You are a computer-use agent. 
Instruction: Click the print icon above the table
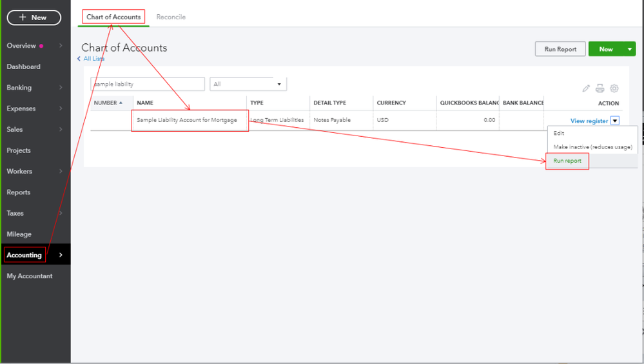[600, 88]
